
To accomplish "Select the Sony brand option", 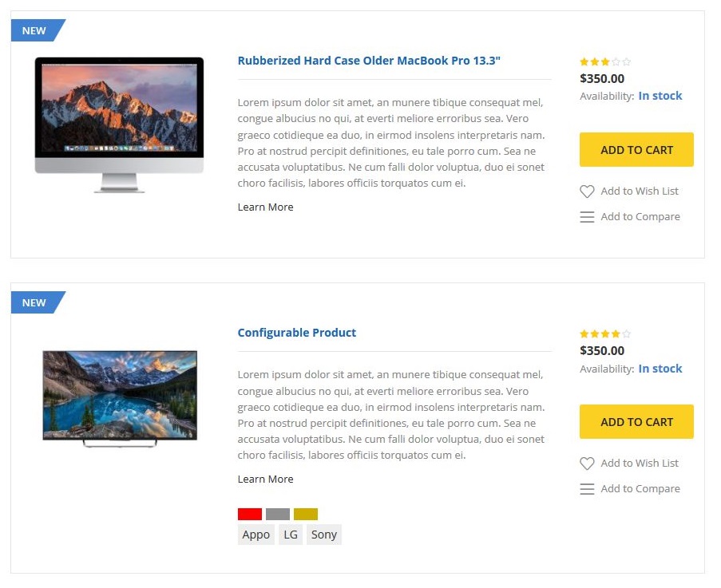I will [324, 535].
